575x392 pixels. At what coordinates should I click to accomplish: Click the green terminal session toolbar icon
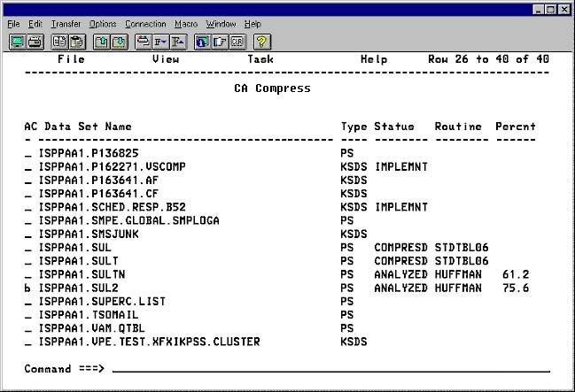[17, 42]
